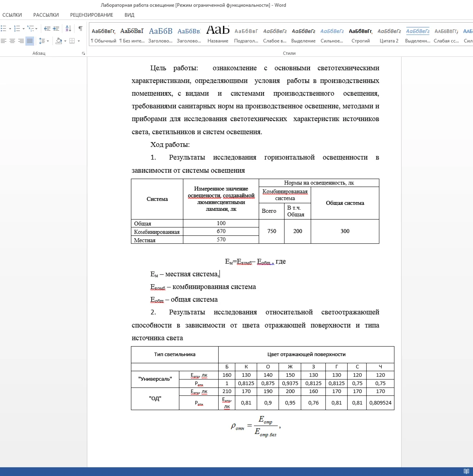Apply the Обычный style

point(104,35)
